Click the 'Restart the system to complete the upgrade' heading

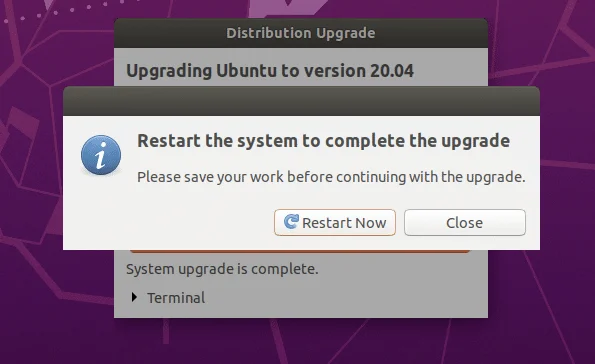[323, 141]
